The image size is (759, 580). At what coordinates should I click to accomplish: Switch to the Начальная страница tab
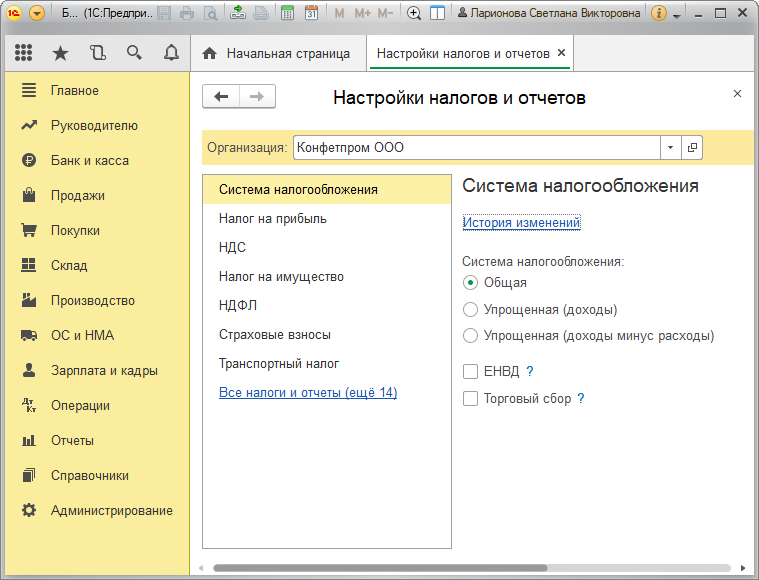[276, 53]
